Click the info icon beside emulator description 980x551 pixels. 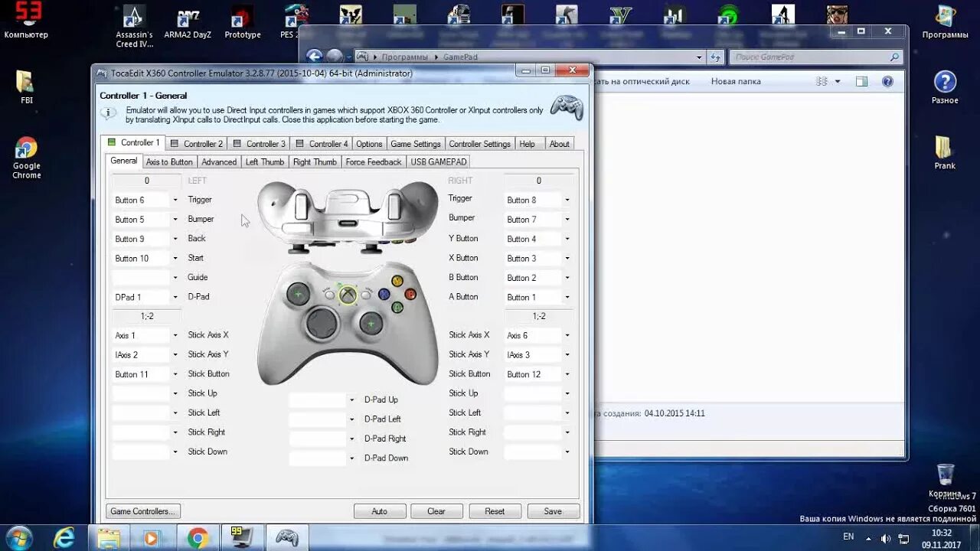[x=109, y=112]
